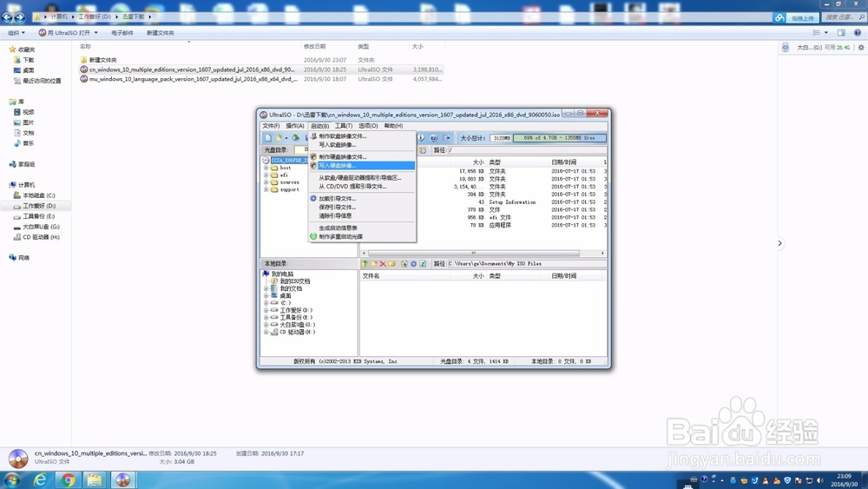Open the 帮助(H) menu in UltraISO
The height and width of the screenshot is (489, 868).
[x=393, y=126]
